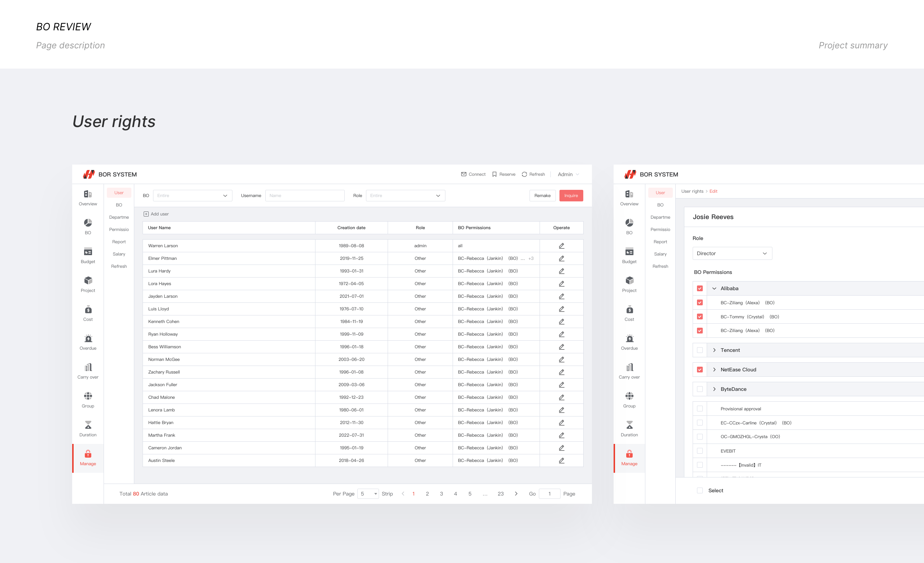Check EC-CCzx-Carline (Crystal) checkbox
Viewport: 924px width, 563px height.
[700, 423]
